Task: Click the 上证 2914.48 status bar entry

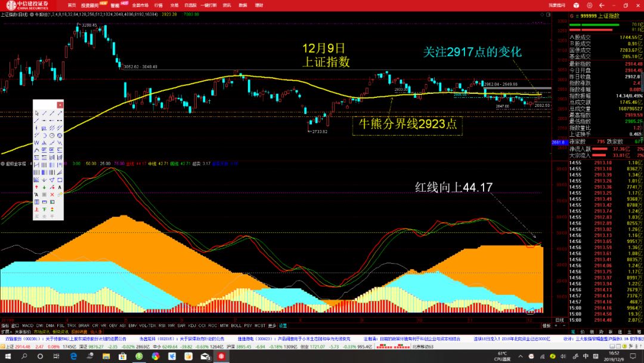Action: [18, 346]
